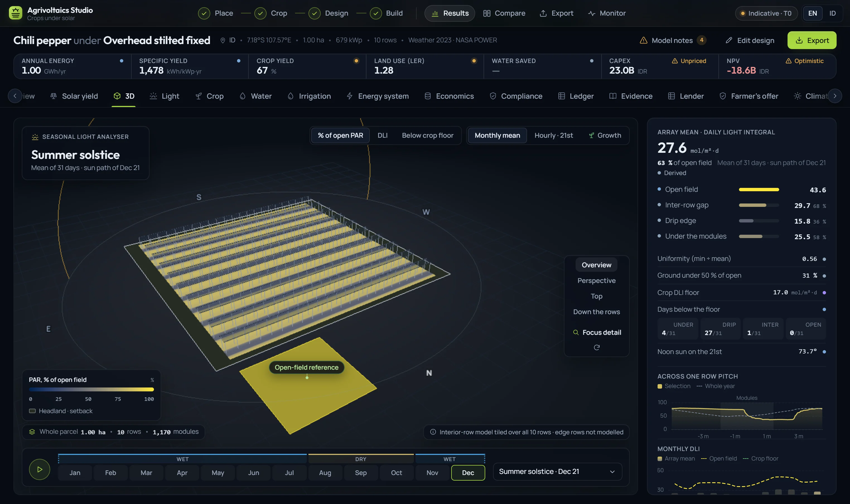Viewport: 850px width, 504px height.
Task: Click the pencil icon beside Edit design
Action: 729,40
